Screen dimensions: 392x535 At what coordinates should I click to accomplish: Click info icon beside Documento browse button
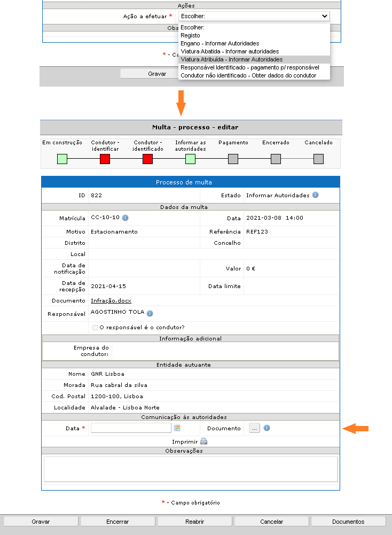pyautogui.click(x=267, y=428)
